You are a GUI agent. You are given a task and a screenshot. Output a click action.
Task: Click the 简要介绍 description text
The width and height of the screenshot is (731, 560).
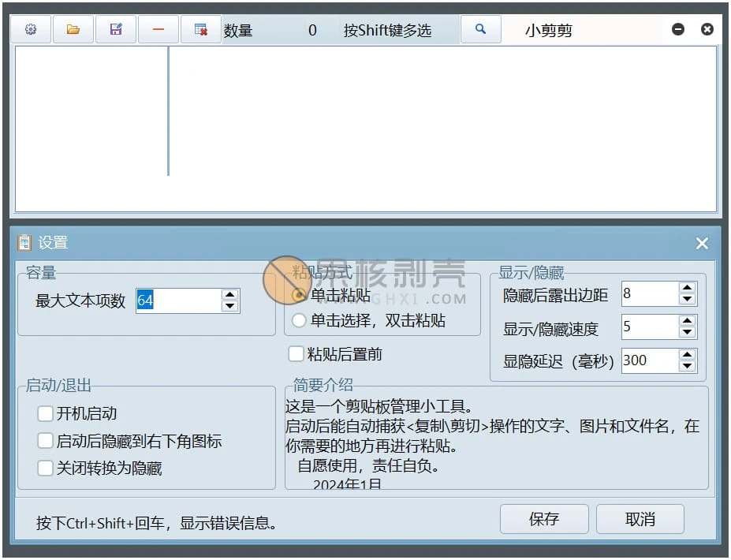(x=492, y=444)
